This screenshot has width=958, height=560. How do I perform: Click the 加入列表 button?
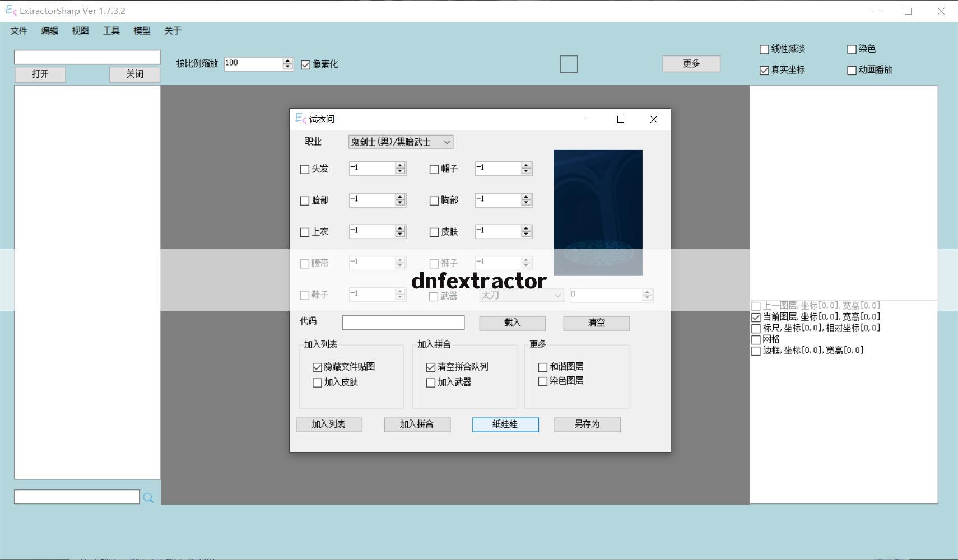(329, 424)
